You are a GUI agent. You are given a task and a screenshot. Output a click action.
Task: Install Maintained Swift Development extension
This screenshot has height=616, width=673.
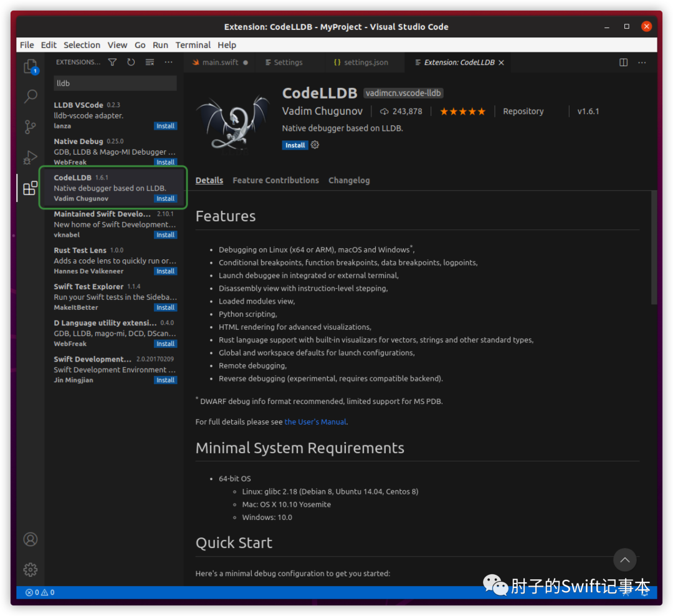(165, 235)
